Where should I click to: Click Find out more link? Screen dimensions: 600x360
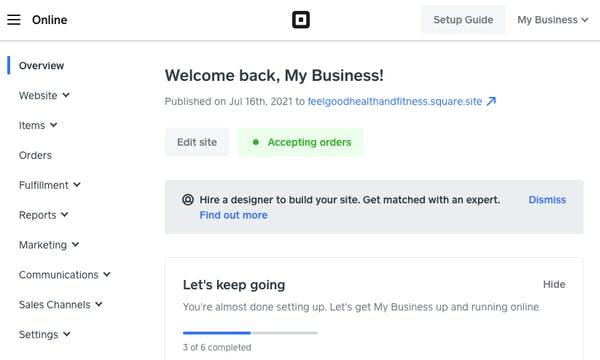[x=233, y=215]
